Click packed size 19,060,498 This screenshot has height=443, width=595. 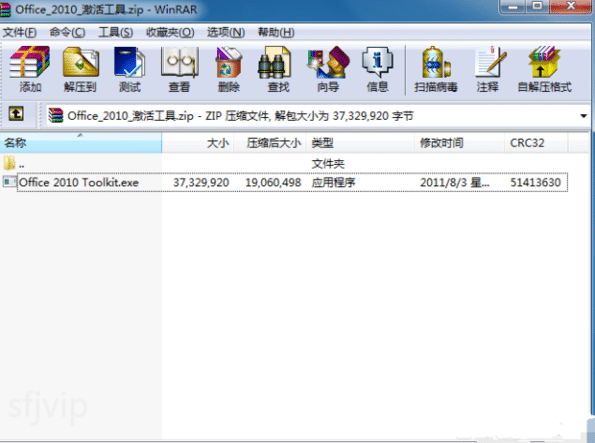tap(273, 183)
